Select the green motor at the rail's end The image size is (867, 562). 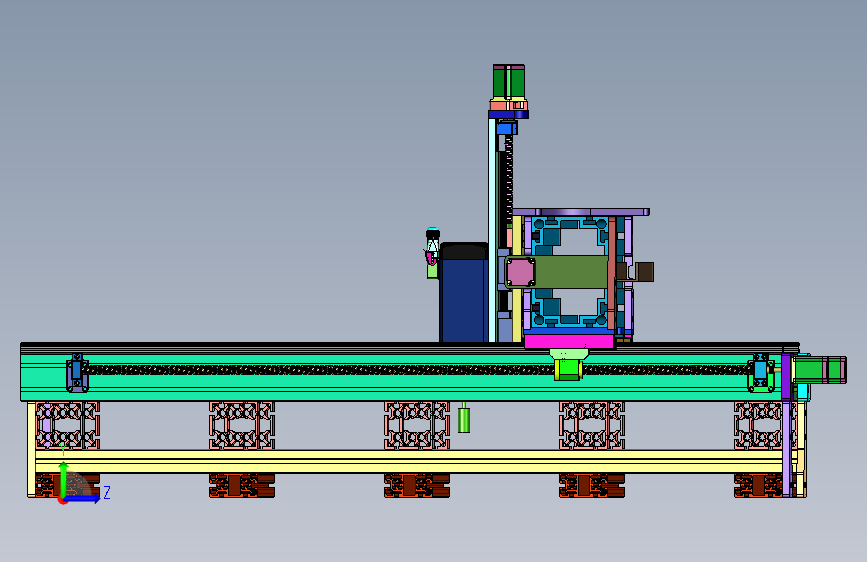[820, 370]
